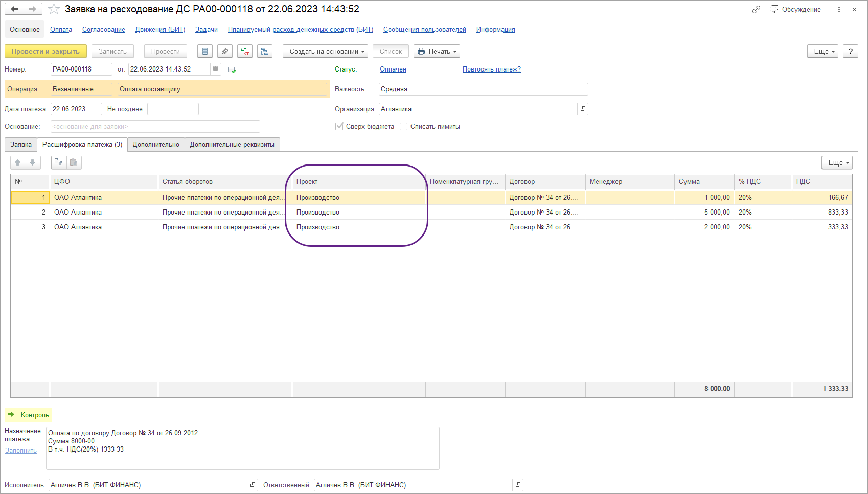Image resolution: width=868 pixels, height=494 pixels.
Task: Select Расшифровка платежа (3) tab
Action: pyautogui.click(x=82, y=145)
